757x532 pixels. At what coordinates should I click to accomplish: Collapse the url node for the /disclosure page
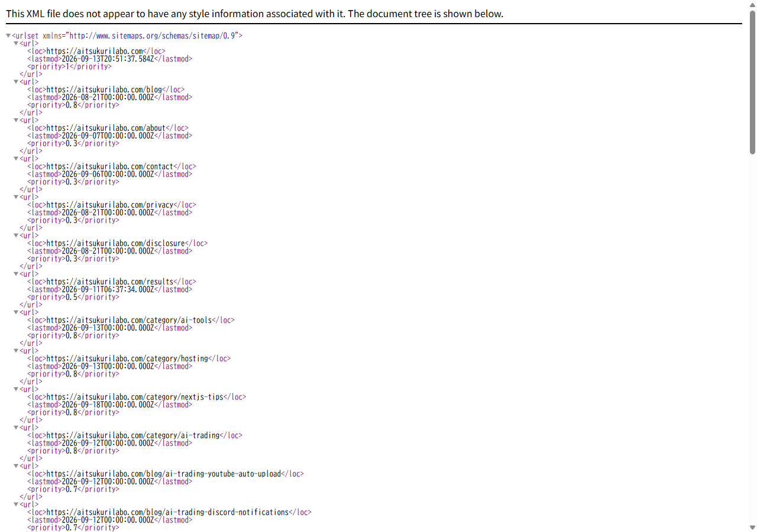[x=16, y=236]
